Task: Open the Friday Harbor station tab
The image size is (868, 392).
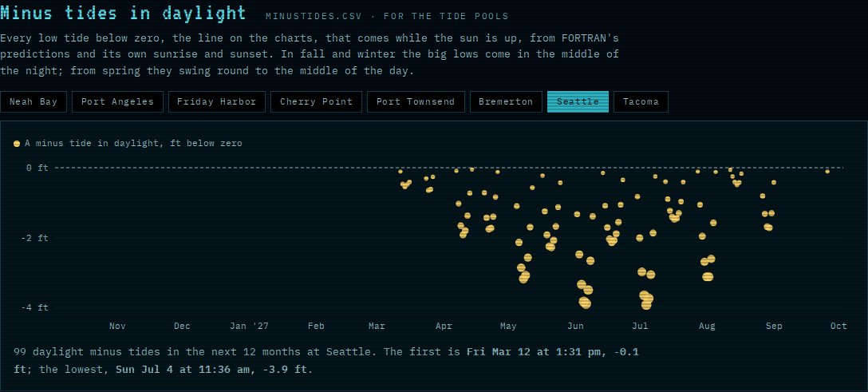Action: (x=216, y=102)
